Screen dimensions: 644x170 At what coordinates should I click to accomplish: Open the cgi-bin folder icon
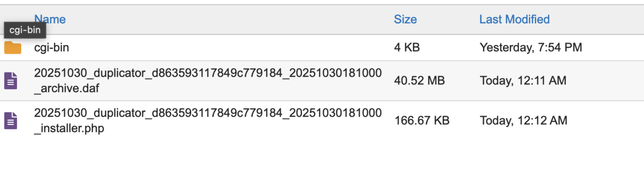pyautogui.click(x=13, y=48)
